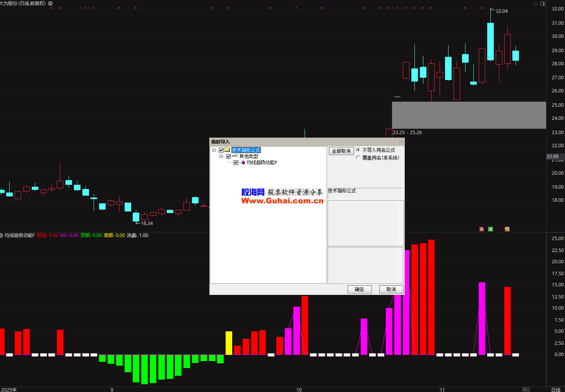Select the 覆盖同名(非系统) radio option
Viewport: 565px width, 392px height.
(358, 158)
